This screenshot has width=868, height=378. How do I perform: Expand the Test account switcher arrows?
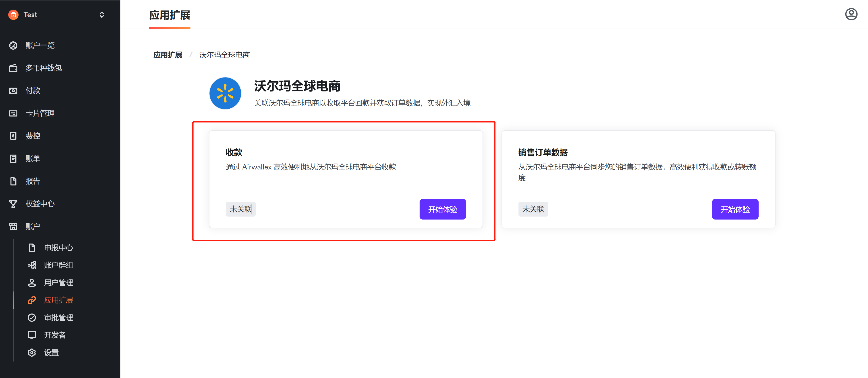click(102, 15)
